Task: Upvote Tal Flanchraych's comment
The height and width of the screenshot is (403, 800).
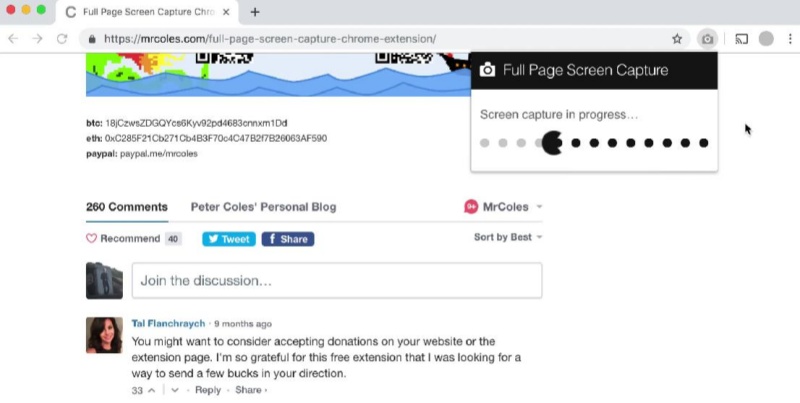Action: (x=152, y=390)
